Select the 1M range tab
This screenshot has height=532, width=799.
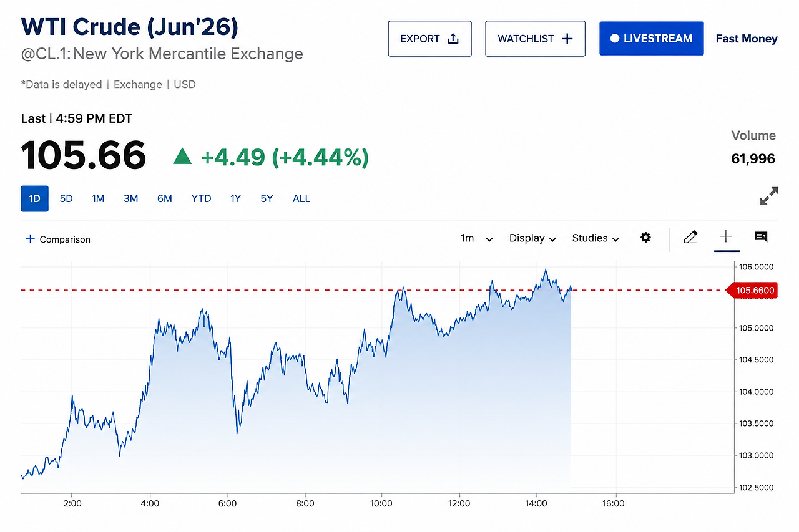click(98, 198)
